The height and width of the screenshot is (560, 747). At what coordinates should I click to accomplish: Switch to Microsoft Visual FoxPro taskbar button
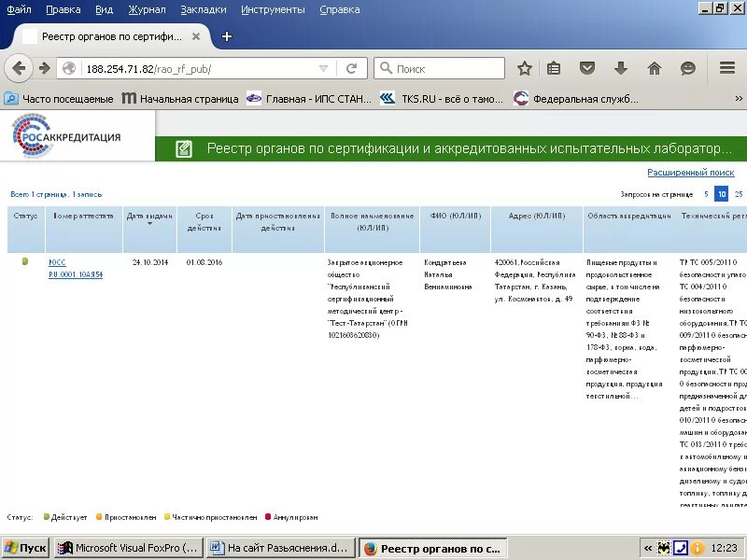pyautogui.click(x=129, y=548)
